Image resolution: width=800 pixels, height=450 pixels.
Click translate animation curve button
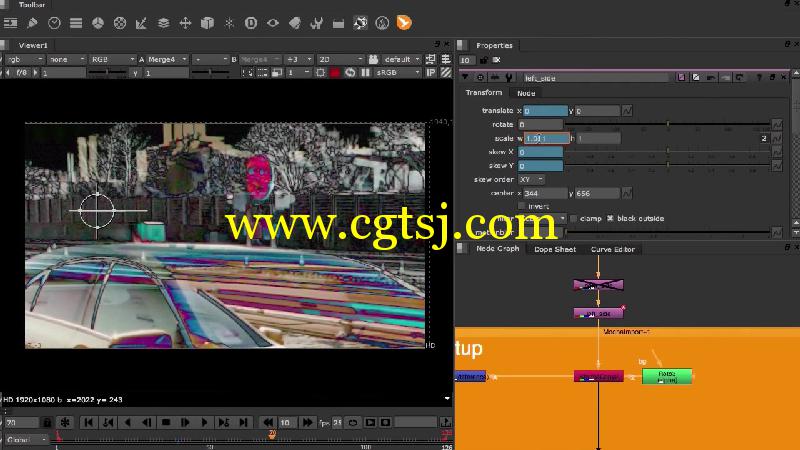coord(627,110)
